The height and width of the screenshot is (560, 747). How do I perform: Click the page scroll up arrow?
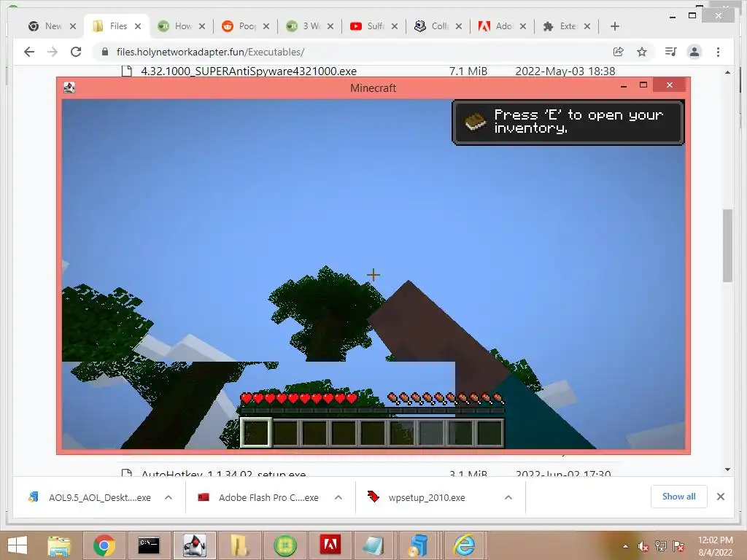[x=727, y=72]
